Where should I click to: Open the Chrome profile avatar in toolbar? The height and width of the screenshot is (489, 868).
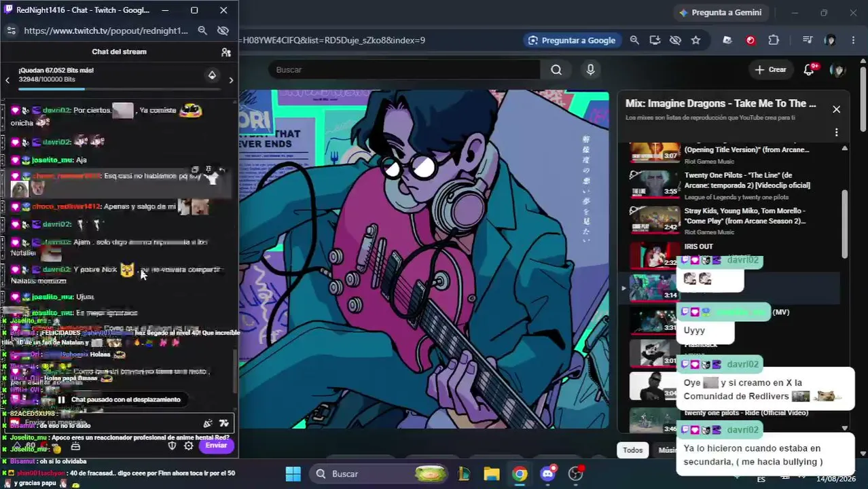[830, 40]
